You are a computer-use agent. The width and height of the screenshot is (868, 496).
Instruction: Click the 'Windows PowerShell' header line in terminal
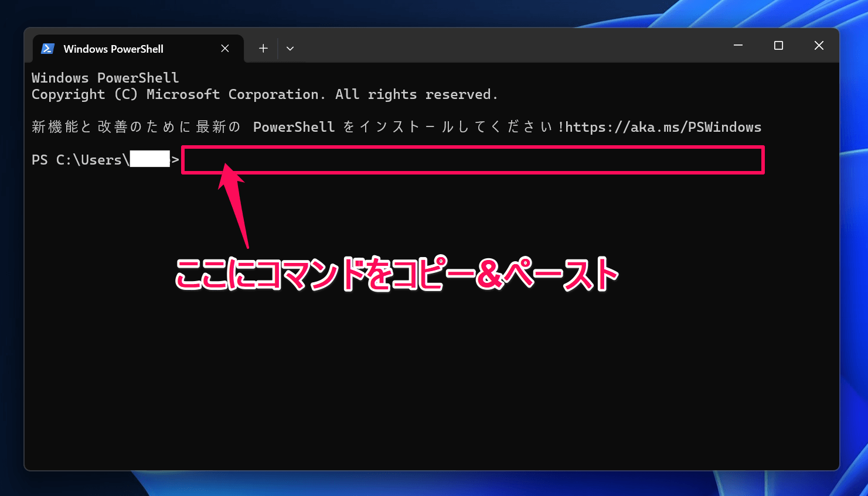coord(105,78)
